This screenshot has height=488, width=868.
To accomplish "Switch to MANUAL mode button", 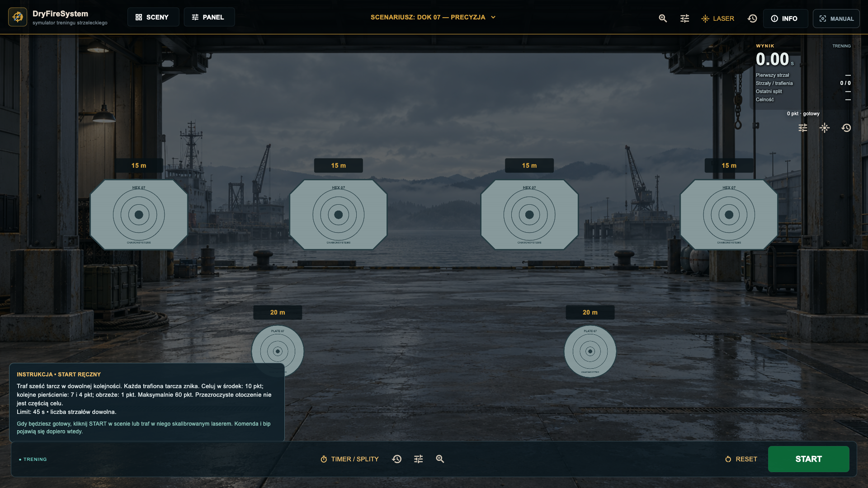I will (x=836, y=19).
